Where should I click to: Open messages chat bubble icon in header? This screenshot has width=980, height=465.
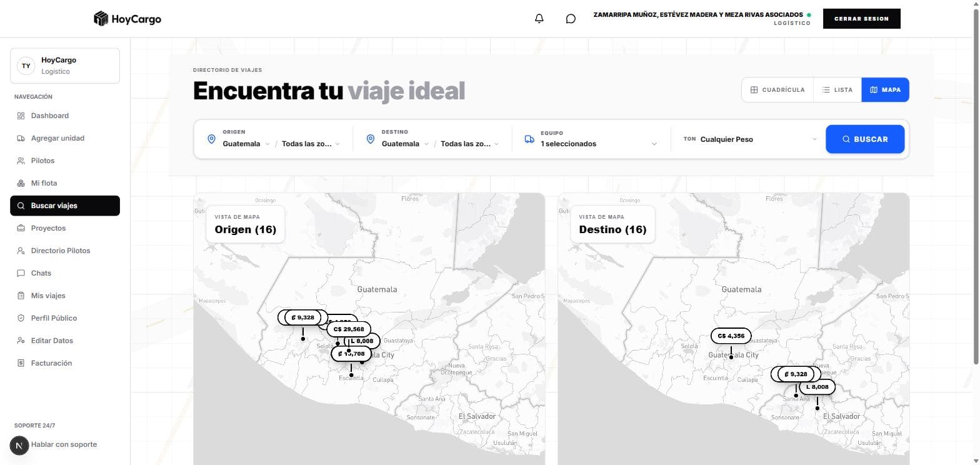coord(571,19)
